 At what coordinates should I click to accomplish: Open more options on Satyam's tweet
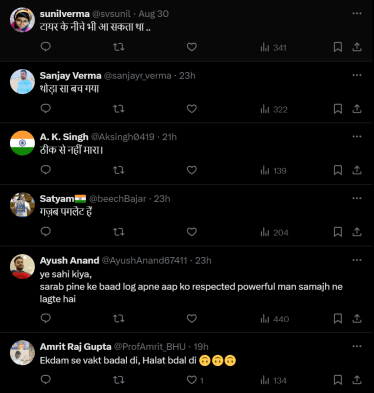[x=357, y=198]
